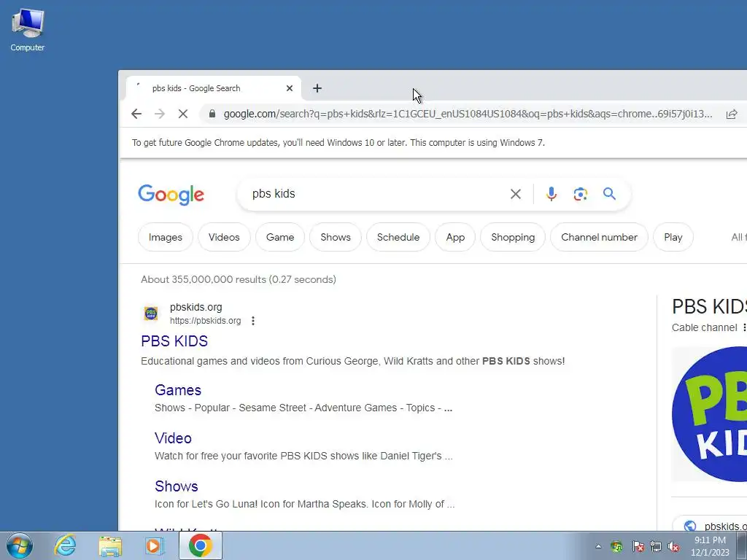Start voice search with the microphone icon
This screenshot has height=560, width=747.
tap(551, 194)
